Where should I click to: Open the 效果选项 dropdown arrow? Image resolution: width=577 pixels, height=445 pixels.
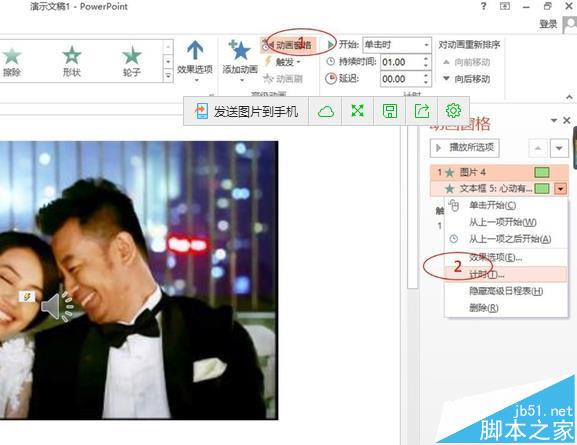click(x=196, y=80)
